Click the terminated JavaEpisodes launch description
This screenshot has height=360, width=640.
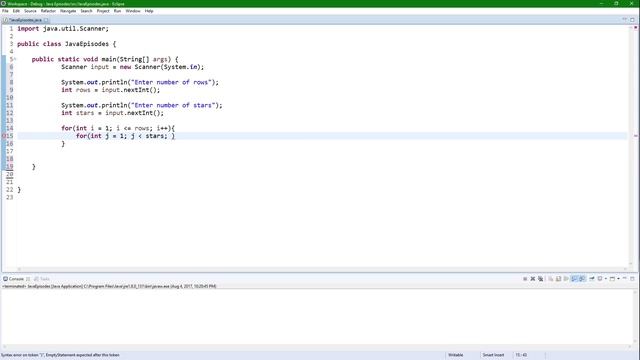(x=109, y=286)
